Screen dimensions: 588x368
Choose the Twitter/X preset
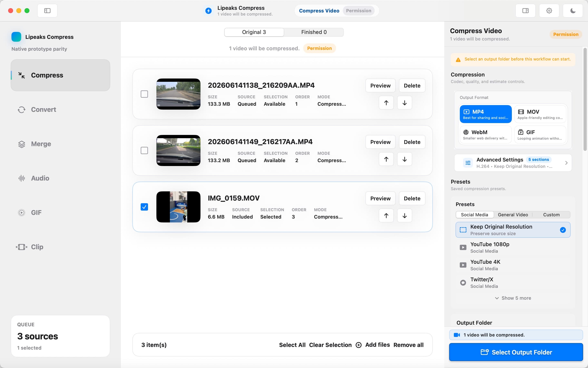513,283
